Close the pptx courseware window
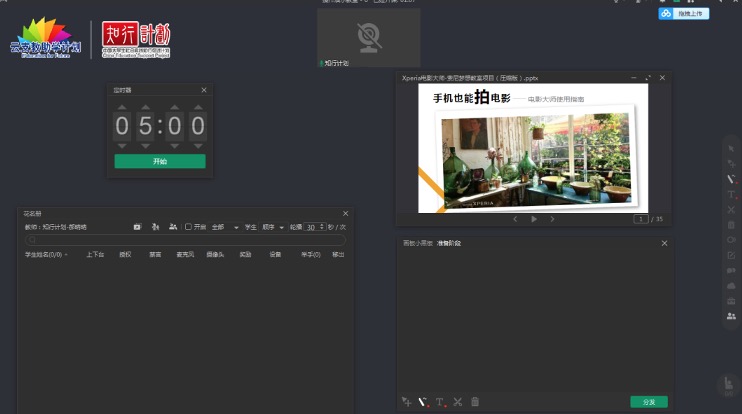The width and height of the screenshot is (742, 414). tap(662, 78)
